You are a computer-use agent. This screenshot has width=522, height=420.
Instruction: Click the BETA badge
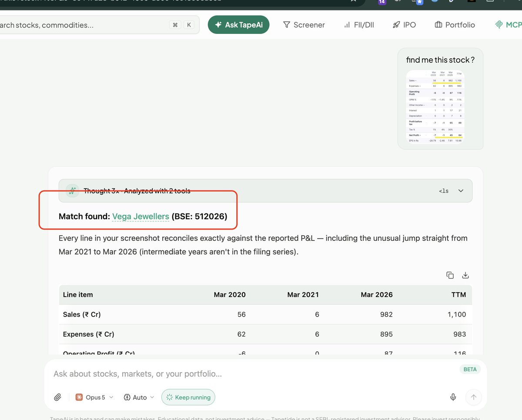tap(470, 369)
